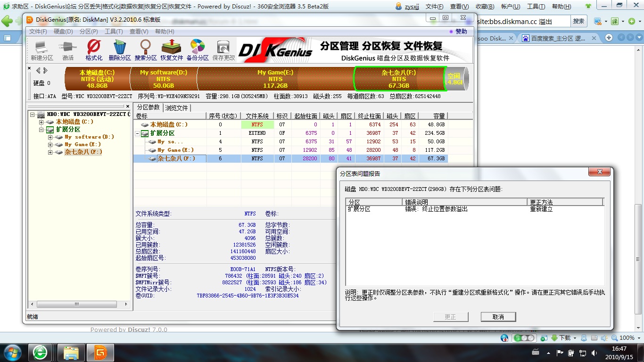Click the 恢复文件 recover files icon
This screenshot has height=362, width=644.
pyautogui.click(x=172, y=50)
